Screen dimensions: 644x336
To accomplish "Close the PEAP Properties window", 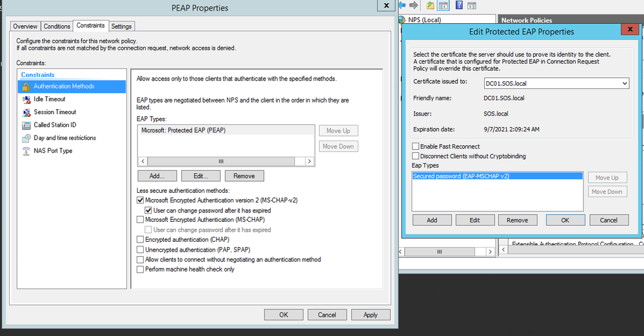I will [386, 5].
